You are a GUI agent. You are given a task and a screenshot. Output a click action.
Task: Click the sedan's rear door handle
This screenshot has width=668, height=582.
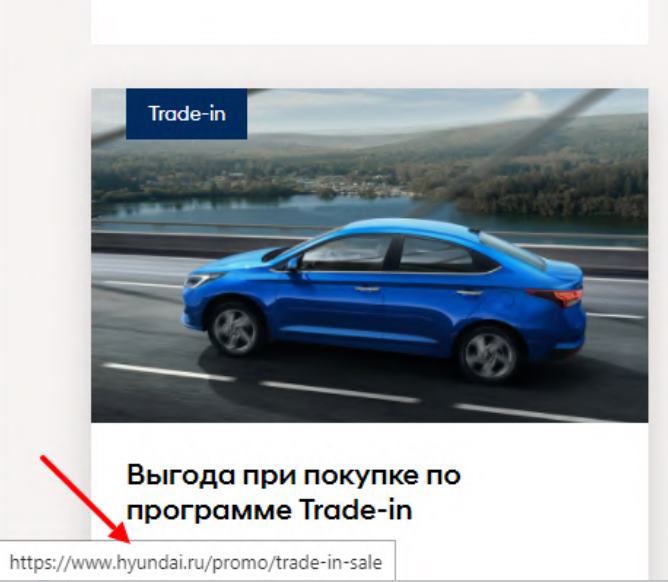(x=469, y=292)
